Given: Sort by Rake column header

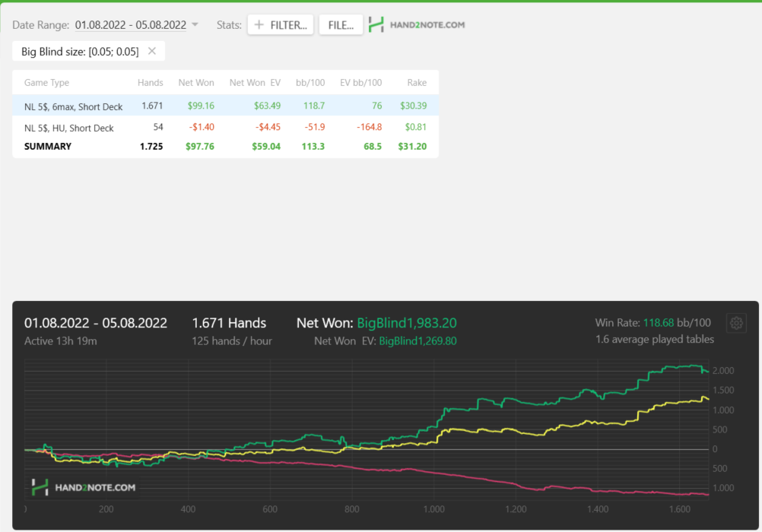Looking at the screenshot, I should [x=417, y=83].
